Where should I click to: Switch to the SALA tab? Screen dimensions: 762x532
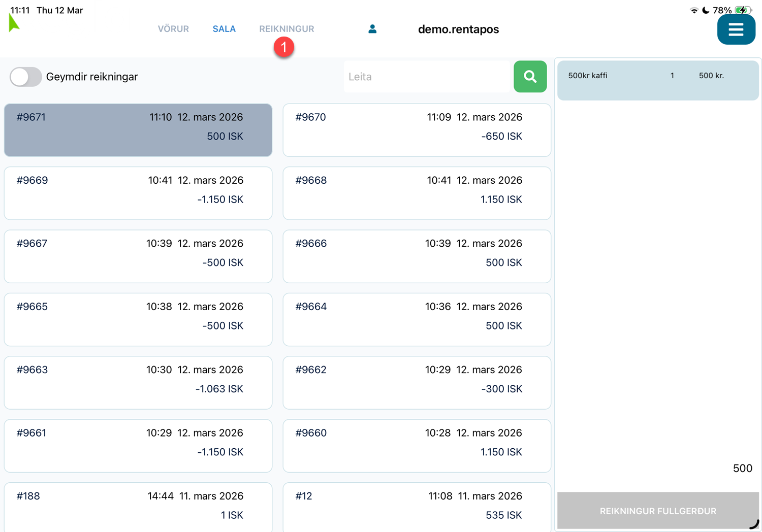coord(224,29)
